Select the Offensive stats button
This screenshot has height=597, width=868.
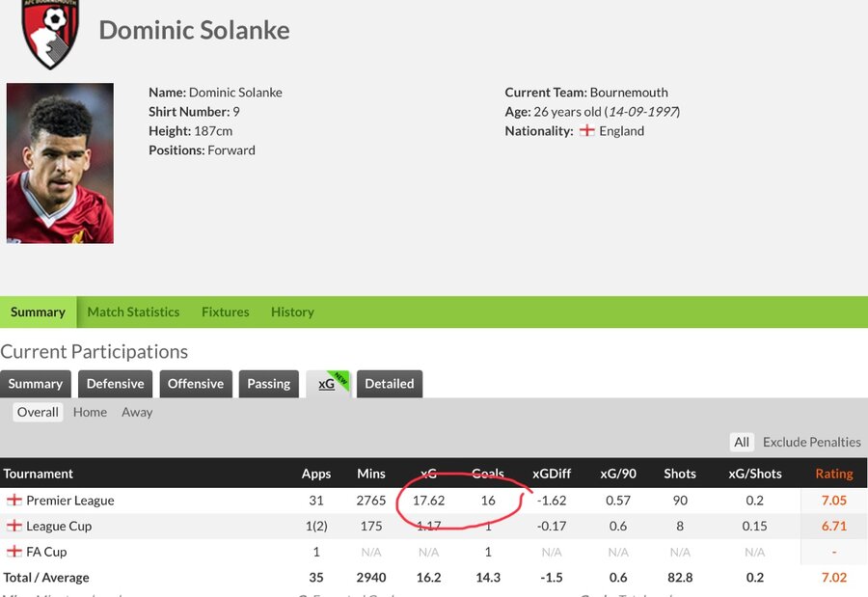pos(196,384)
